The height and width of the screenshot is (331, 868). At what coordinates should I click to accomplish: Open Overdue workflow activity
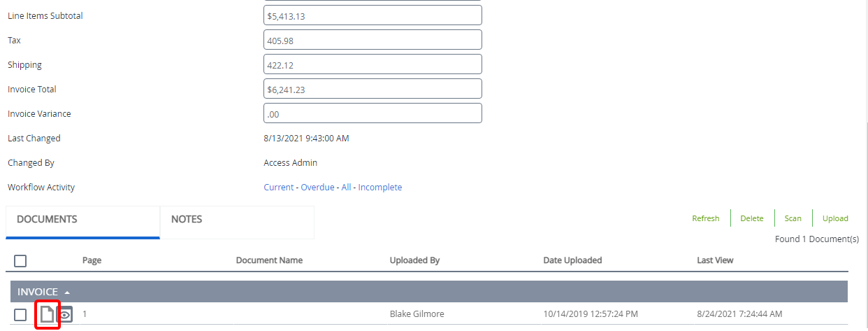pyautogui.click(x=317, y=188)
